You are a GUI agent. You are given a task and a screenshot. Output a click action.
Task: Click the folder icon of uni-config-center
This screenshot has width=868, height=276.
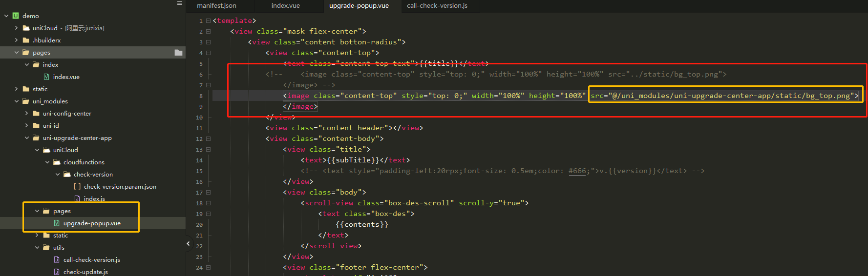coord(36,114)
